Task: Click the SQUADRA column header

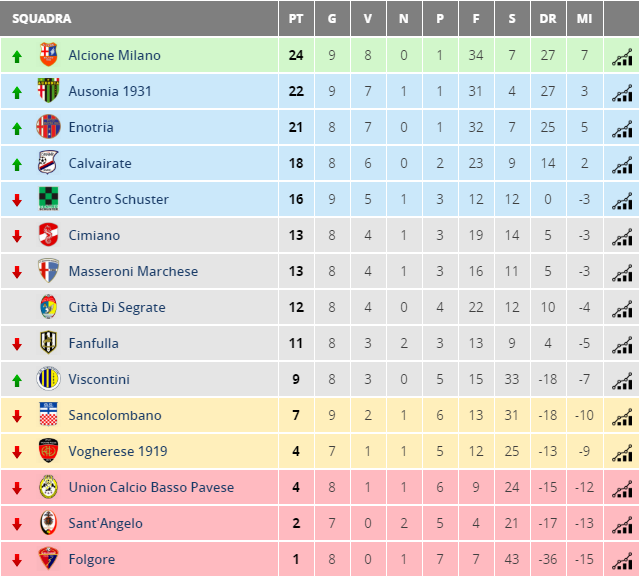Action: (42, 19)
